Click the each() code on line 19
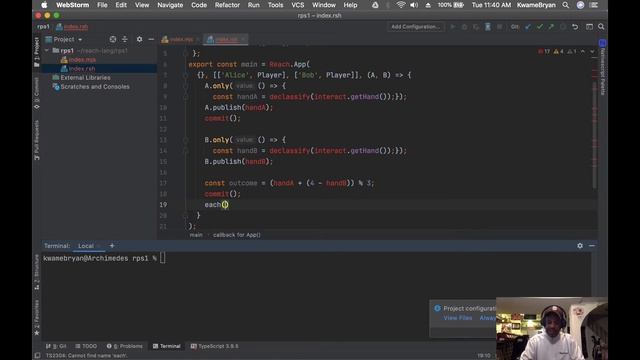 (216, 204)
